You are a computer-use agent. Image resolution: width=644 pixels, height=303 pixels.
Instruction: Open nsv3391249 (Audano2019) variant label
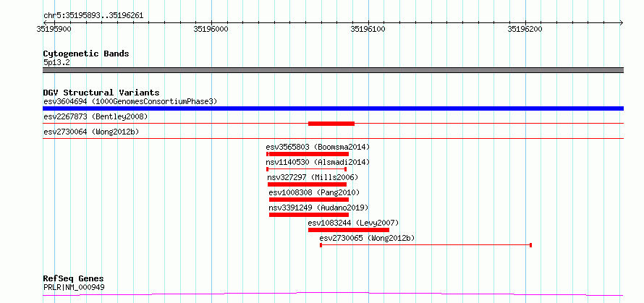point(318,208)
